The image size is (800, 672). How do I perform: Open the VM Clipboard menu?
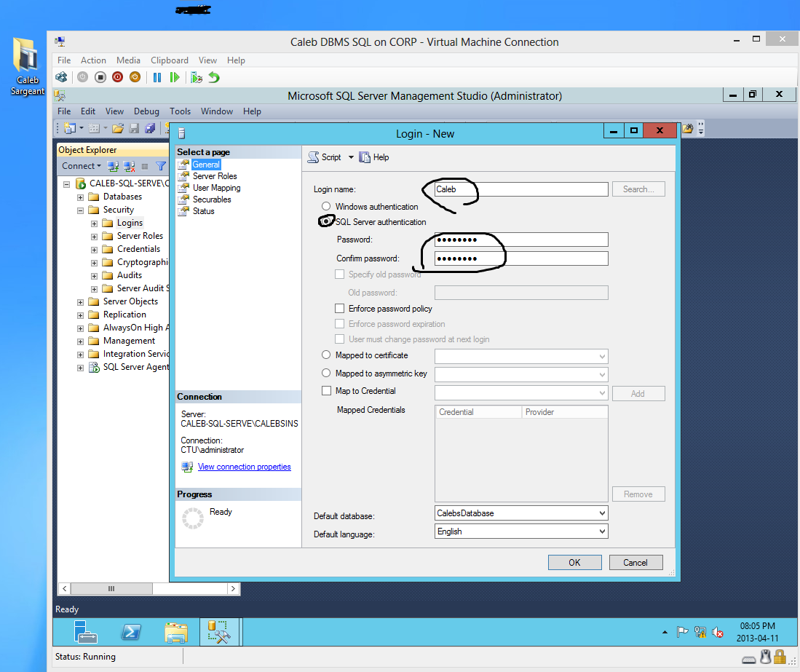click(170, 60)
